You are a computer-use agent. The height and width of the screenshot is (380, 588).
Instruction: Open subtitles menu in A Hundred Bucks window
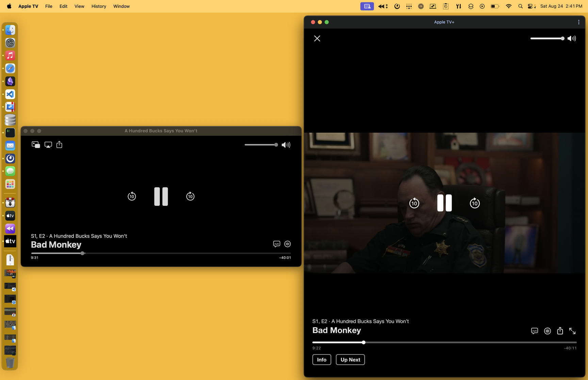pyautogui.click(x=277, y=244)
